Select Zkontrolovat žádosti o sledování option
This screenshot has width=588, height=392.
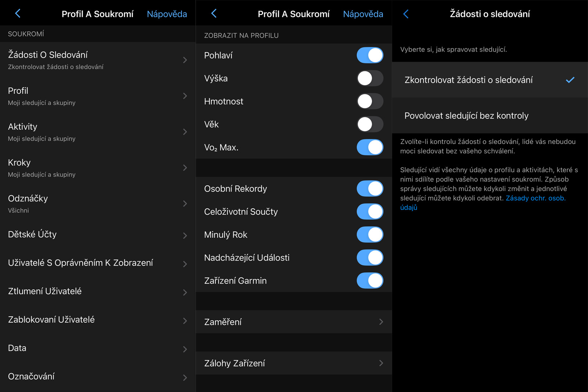pos(490,80)
